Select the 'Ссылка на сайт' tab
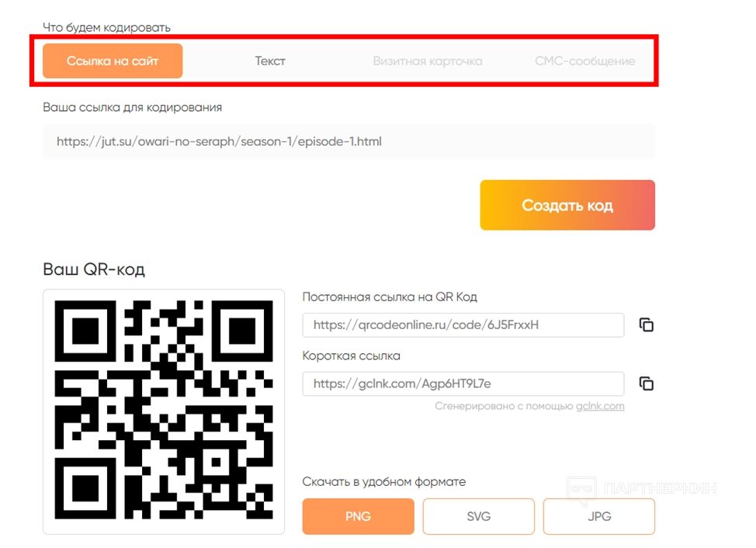The width and height of the screenshot is (756, 548). (x=113, y=61)
